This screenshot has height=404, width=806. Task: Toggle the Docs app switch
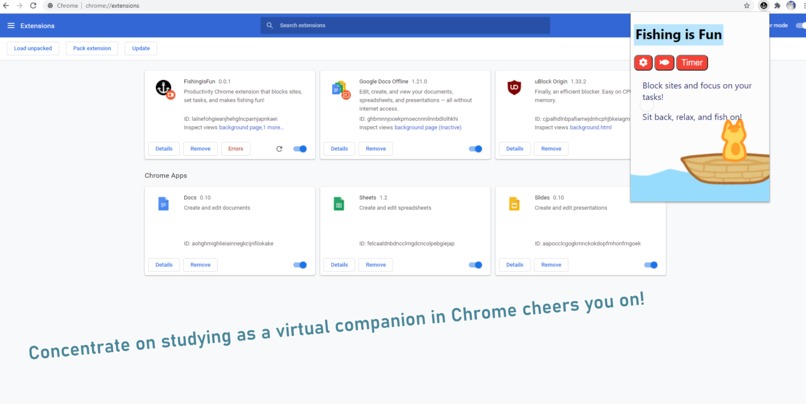(x=300, y=265)
